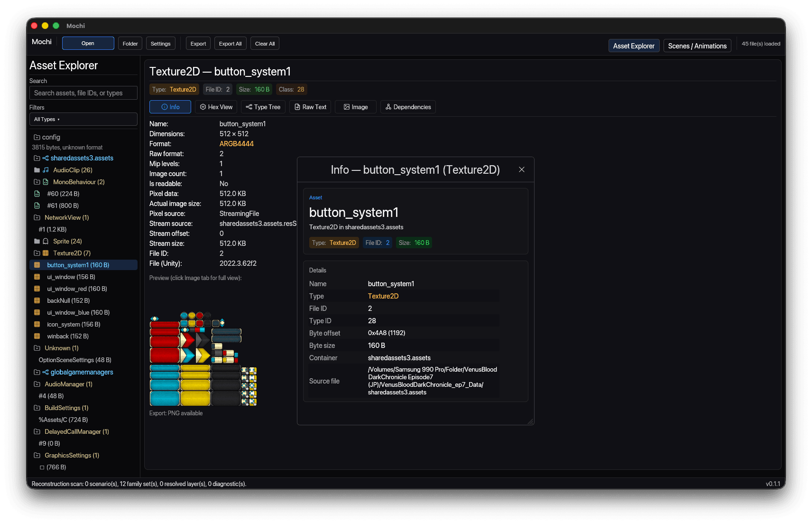Click the #60 script file icon
The height and width of the screenshot is (524, 812).
tap(37, 194)
